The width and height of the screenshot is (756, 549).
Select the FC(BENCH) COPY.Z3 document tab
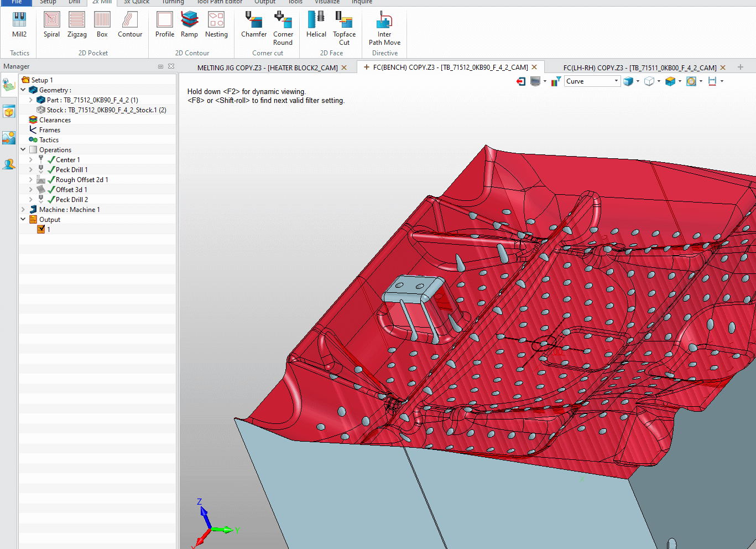tap(450, 68)
